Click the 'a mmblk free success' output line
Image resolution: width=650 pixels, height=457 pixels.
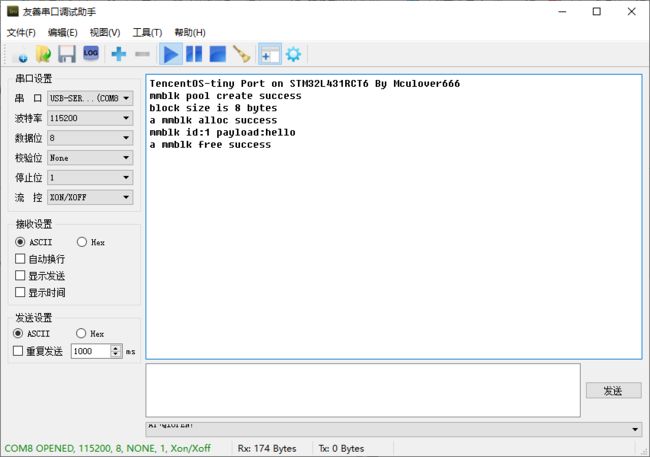point(210,145)
